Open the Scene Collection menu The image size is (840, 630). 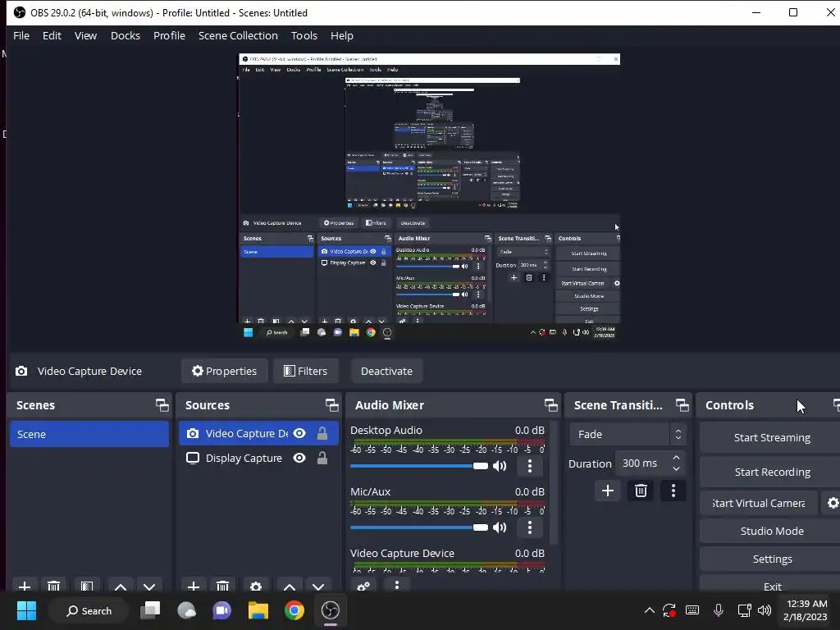click(238, 35)
